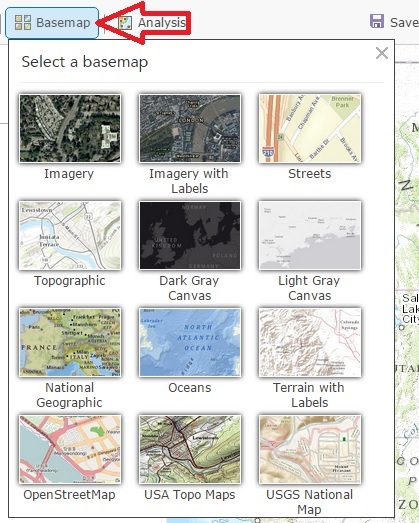Click the "Terrain with Labels" caption
Screen dimensions: 419x523
[x=309, y=395]
